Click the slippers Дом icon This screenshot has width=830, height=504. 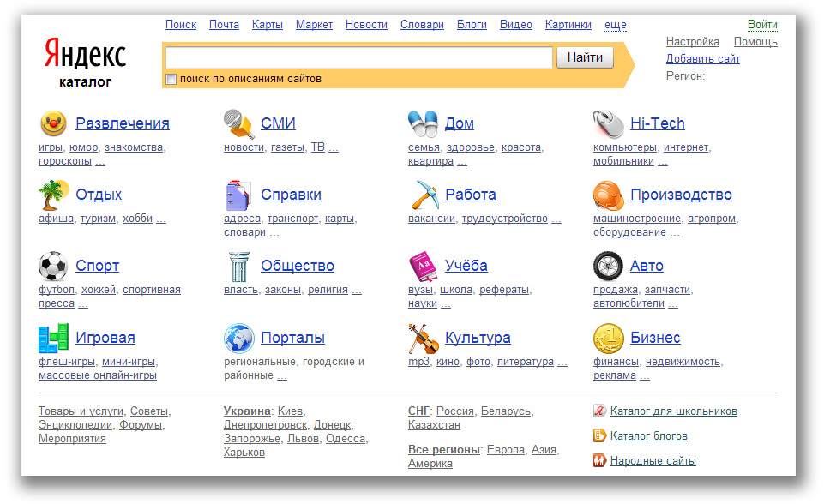(423, 123)
